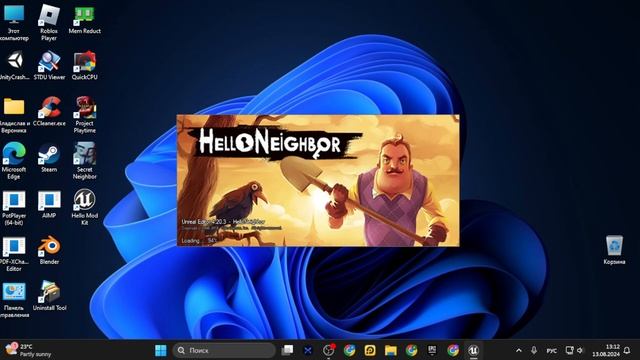Open the weather widget showing 23°C

(x=29, y=350)
